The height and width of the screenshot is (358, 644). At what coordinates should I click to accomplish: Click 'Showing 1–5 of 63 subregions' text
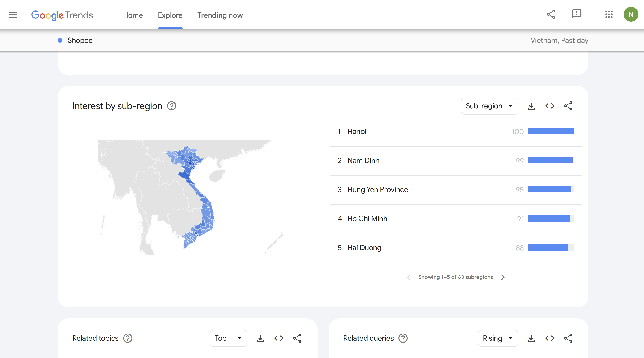click(x=456, y=277)
